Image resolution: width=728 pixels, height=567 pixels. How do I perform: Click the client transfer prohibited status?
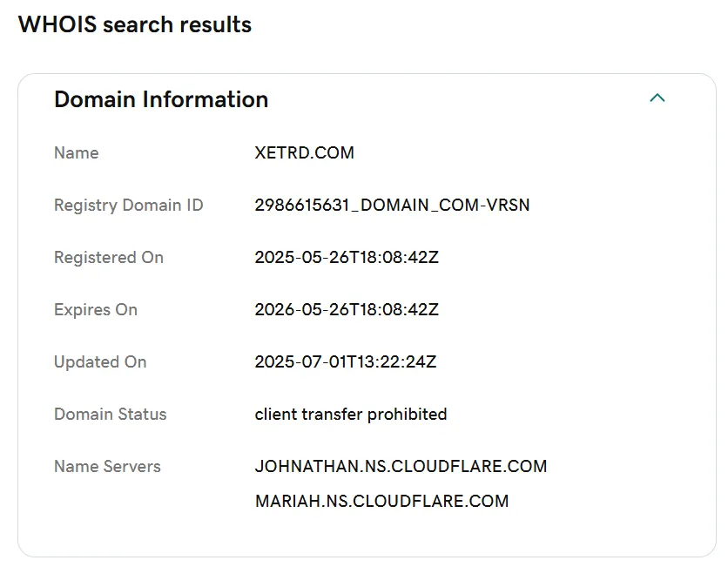click(x=350, y=415)
